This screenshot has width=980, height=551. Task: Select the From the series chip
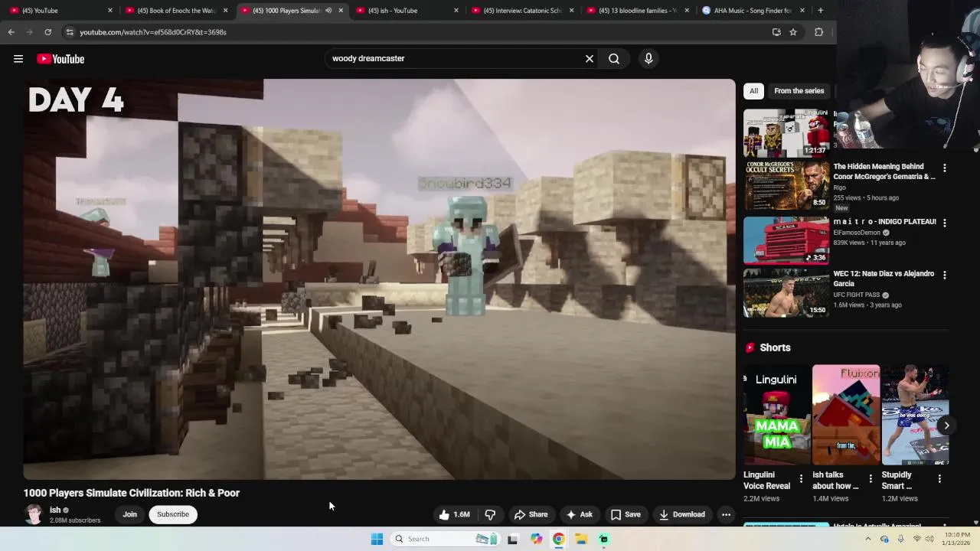799,91
